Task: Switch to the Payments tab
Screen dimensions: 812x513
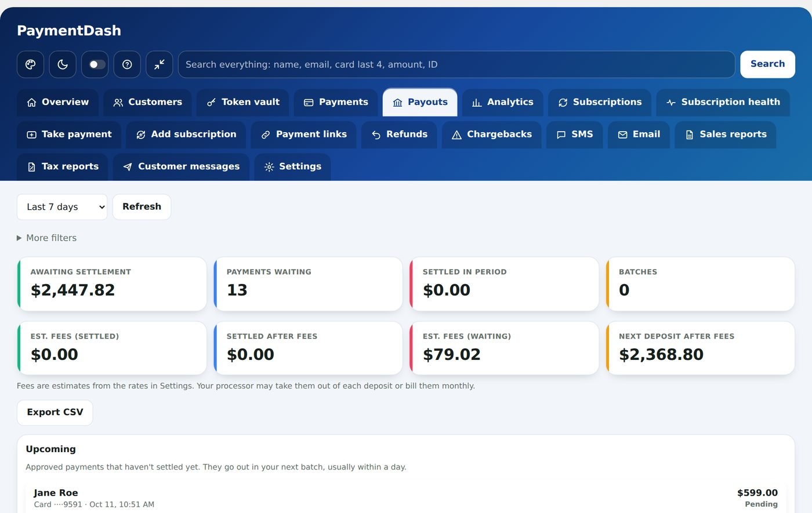Action: tap(336, 103)
